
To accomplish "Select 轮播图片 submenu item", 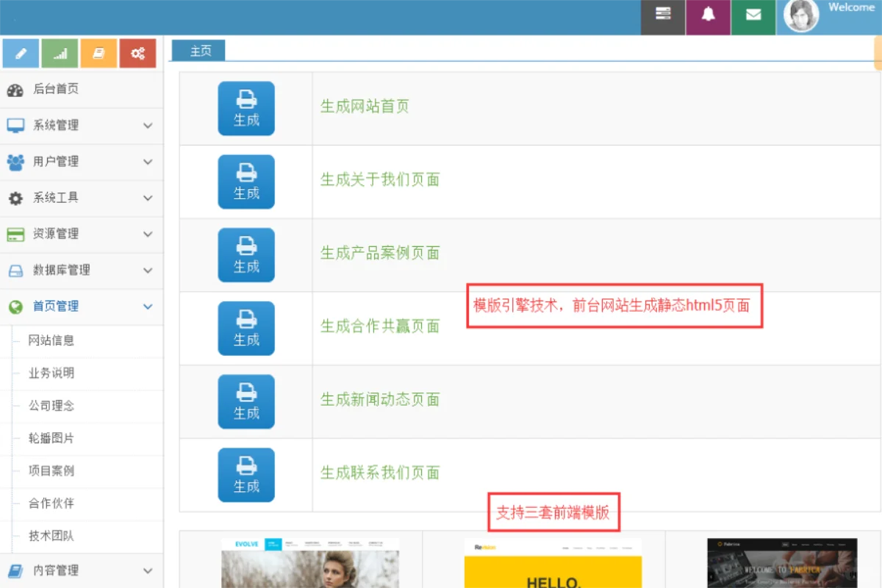I will point(51,438).
